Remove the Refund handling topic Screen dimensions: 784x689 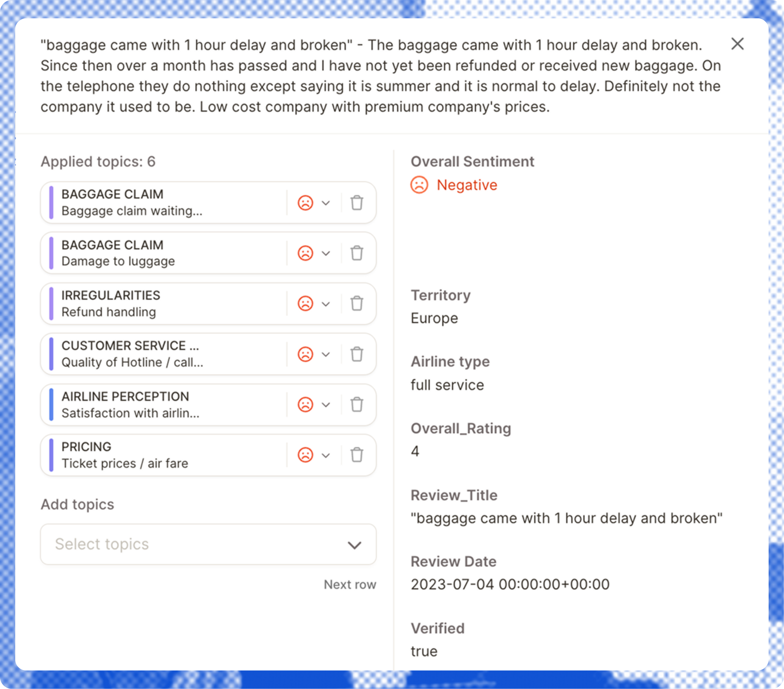point(357,303)
